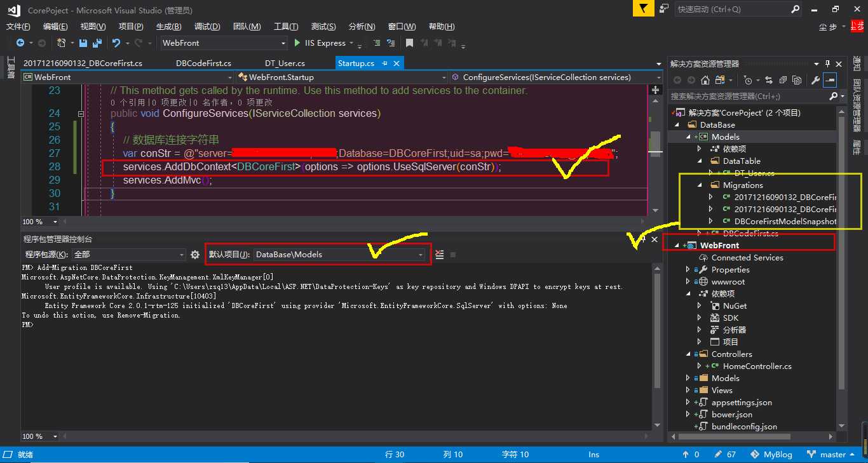The image size is (868, 463).
Task: Expand the wwwroot folder node
Action: click(x=688, y=281)
